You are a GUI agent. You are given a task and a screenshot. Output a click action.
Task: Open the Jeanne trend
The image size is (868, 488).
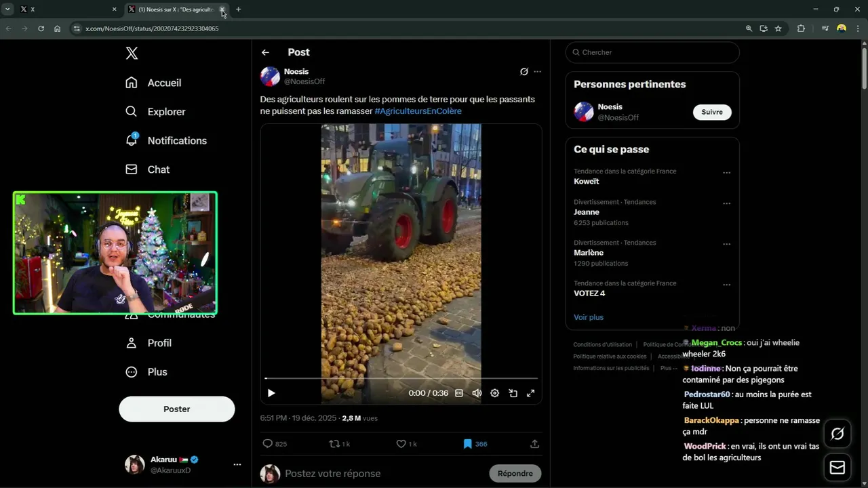click(586, 212)
